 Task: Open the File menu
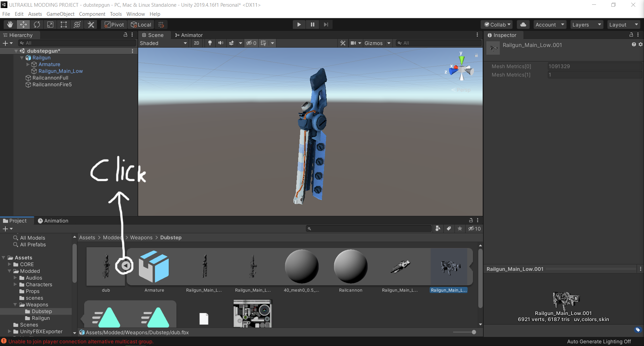point(6,14)
